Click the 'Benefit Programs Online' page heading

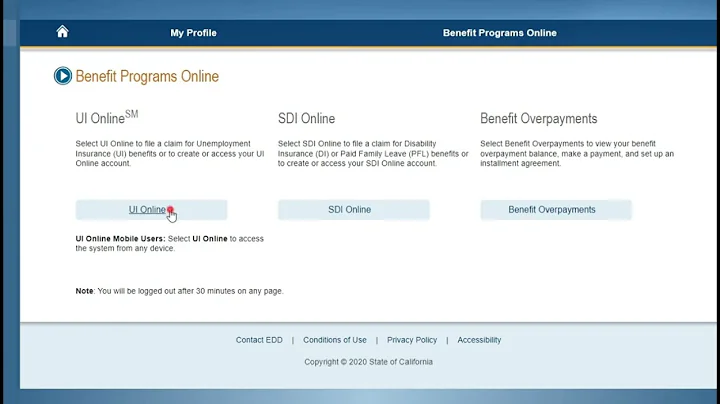click(x=147, y=76)
